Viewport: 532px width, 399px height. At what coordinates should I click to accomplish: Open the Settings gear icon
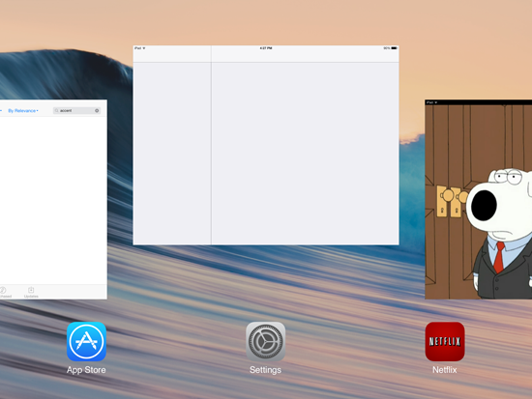(265, 341)
